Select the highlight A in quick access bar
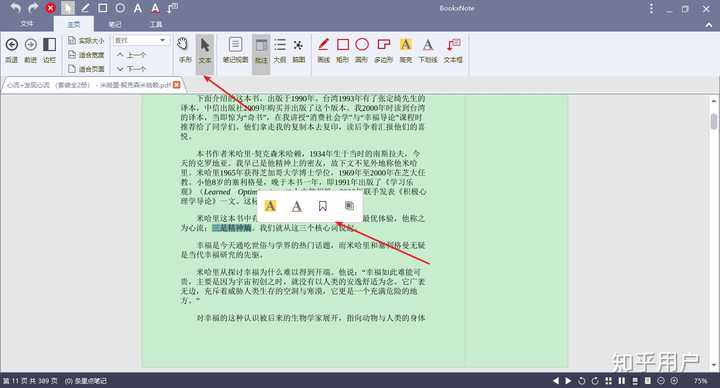 [x=138, y=8]
